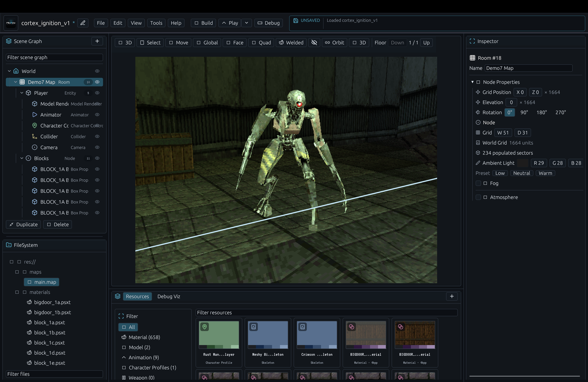The image size is (588, 382).
Task: Click the Delete button
Action: click(x=58, y=224)
